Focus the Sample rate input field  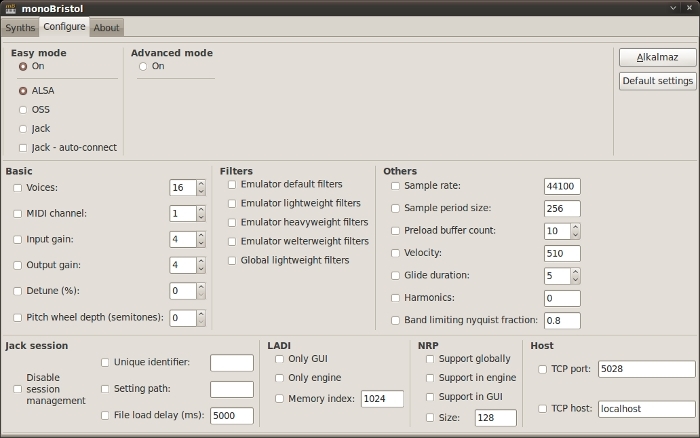point(562,186)
